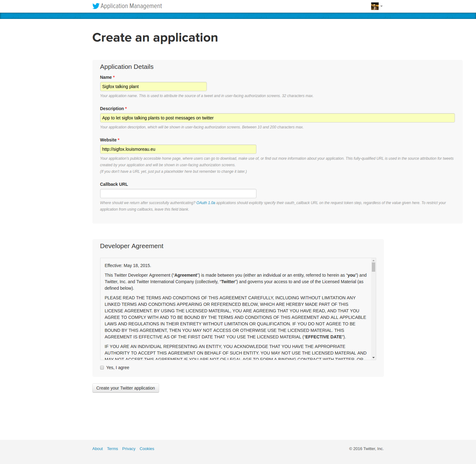Edit the Website URL field
This screenshot has width=476, height=464.
coord(178,149)
